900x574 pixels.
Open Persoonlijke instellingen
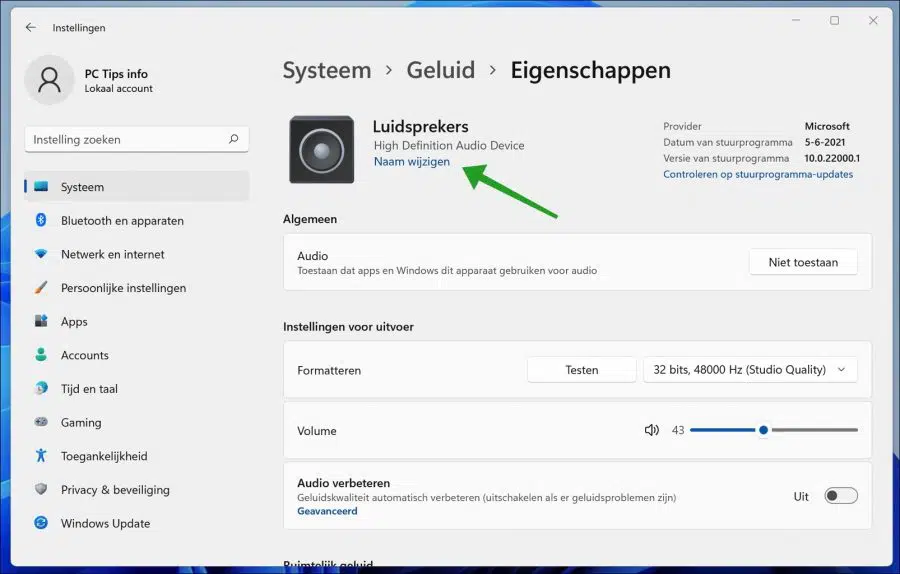pos(137,288)
